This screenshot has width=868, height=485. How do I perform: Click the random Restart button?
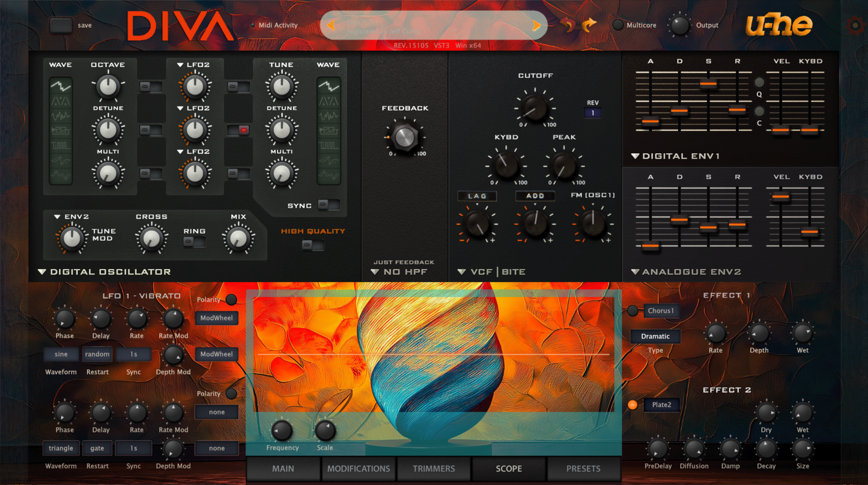pyautogui.click(x=97, y=354)
